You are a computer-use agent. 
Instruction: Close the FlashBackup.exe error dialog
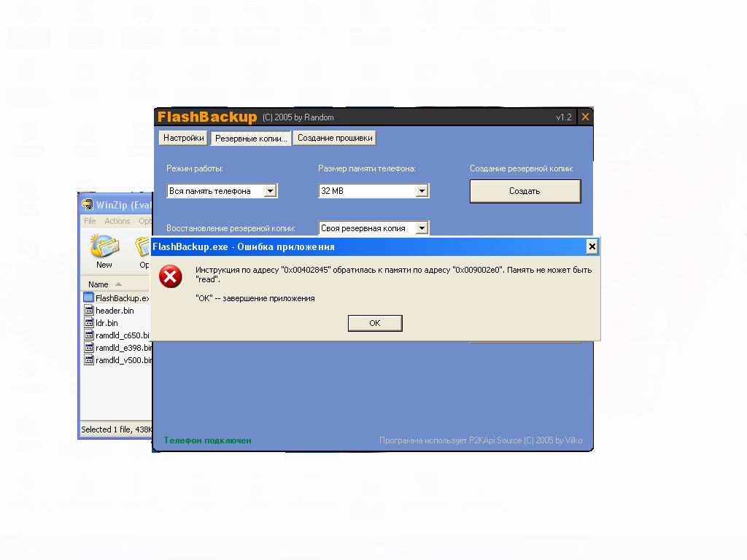pos(592,246)
